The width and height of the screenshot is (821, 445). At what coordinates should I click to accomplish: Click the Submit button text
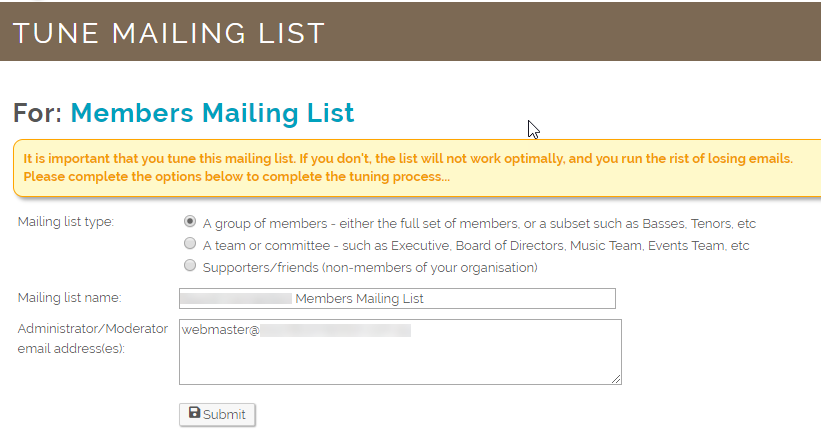pyautogui.click(x=224, y=415)
